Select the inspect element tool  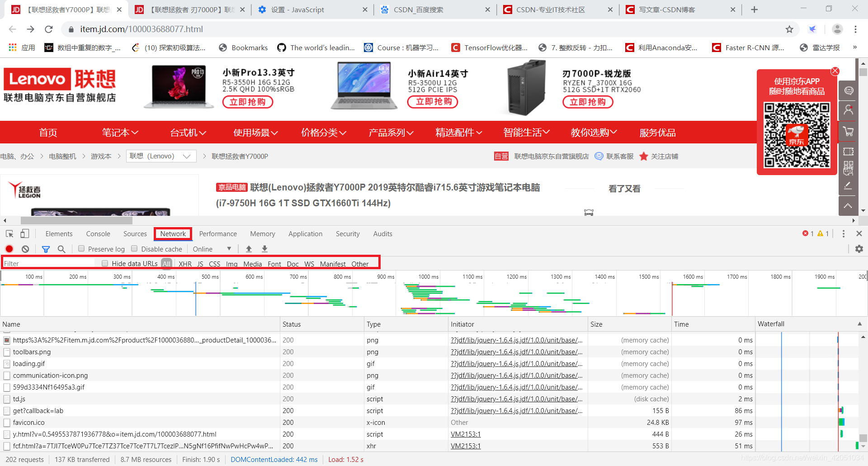tap(9, 233)
